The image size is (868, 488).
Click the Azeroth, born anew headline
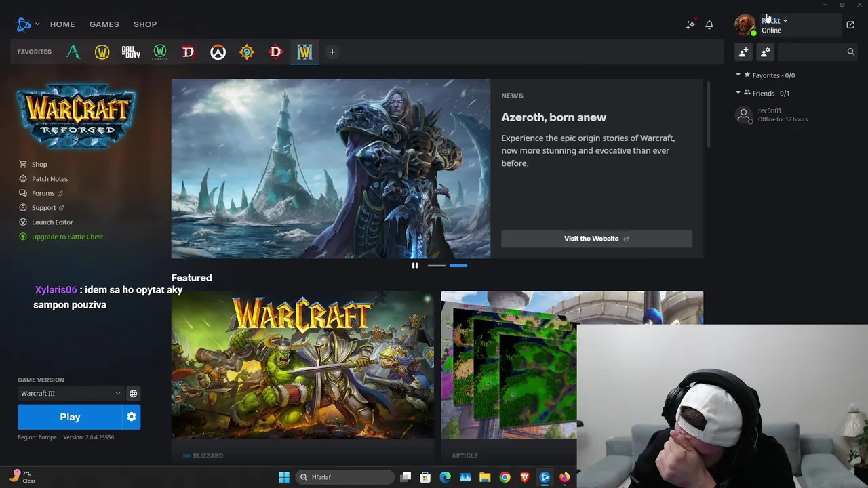coord(554,117)
